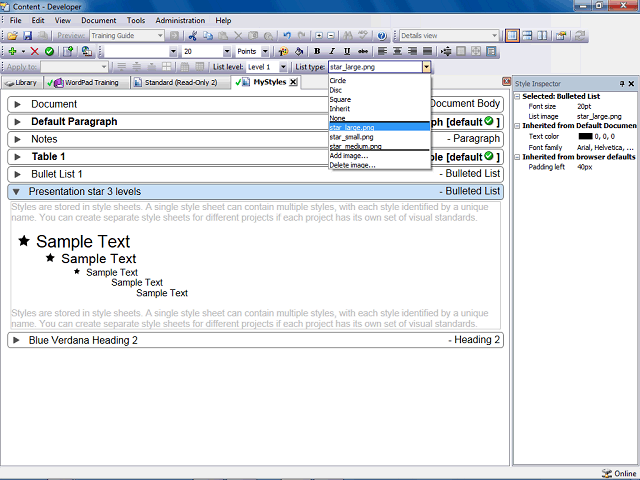The height and width of the screenshot is (480, 640).
Task: Click the Font family value Arial, Helvetica
Action: (x=605, y=148)
